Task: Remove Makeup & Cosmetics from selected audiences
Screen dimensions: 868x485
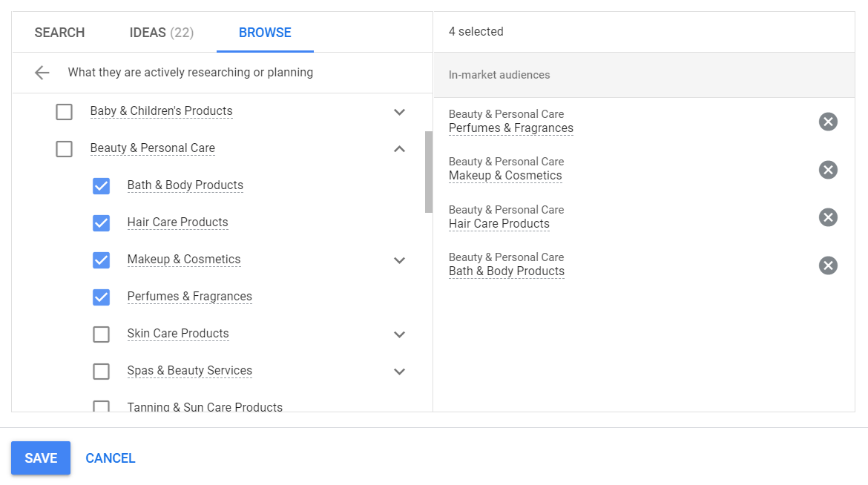Action: tap(828, 169)
